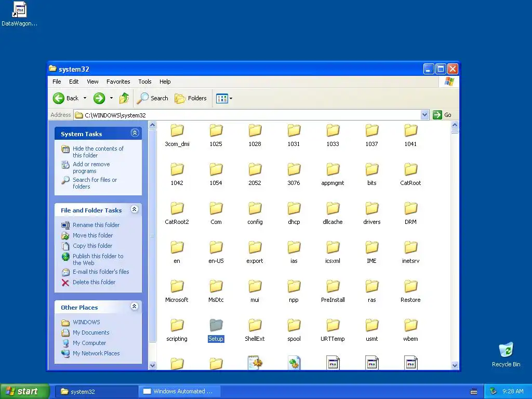Open the File menu
The height and width of the screenshot is (399, 532).
[57, 82]
